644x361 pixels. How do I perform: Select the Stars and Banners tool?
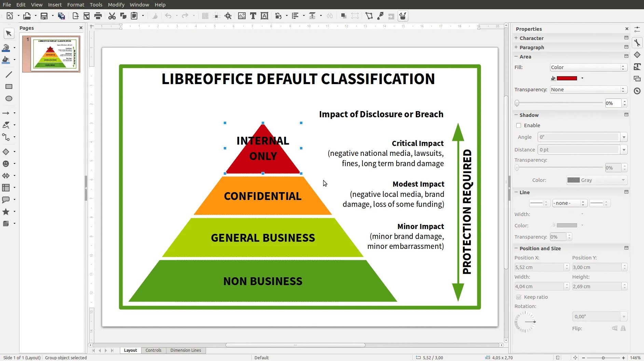coord(6,212)
